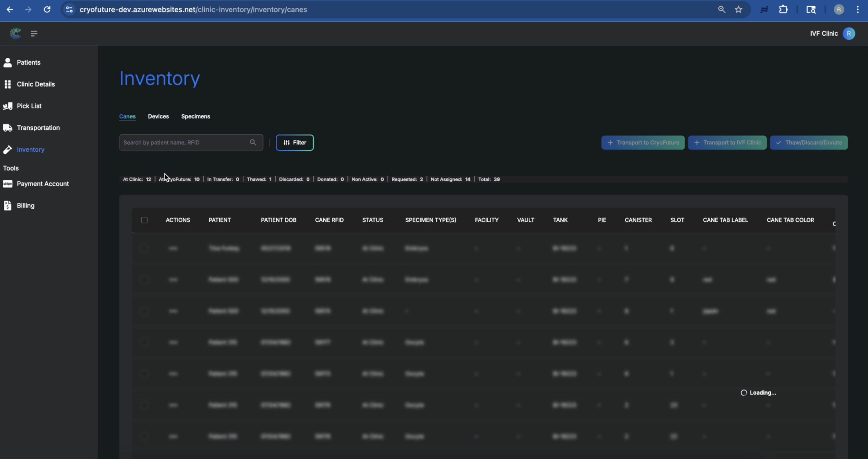Click the Patients person icon in sidebar
Image resolution: width=868 pixels, height=459 pixels.
point(7,62)
